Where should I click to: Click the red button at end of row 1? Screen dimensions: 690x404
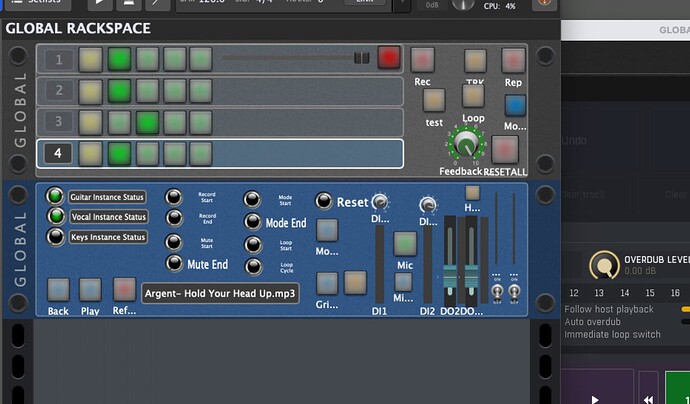point(389,58)
